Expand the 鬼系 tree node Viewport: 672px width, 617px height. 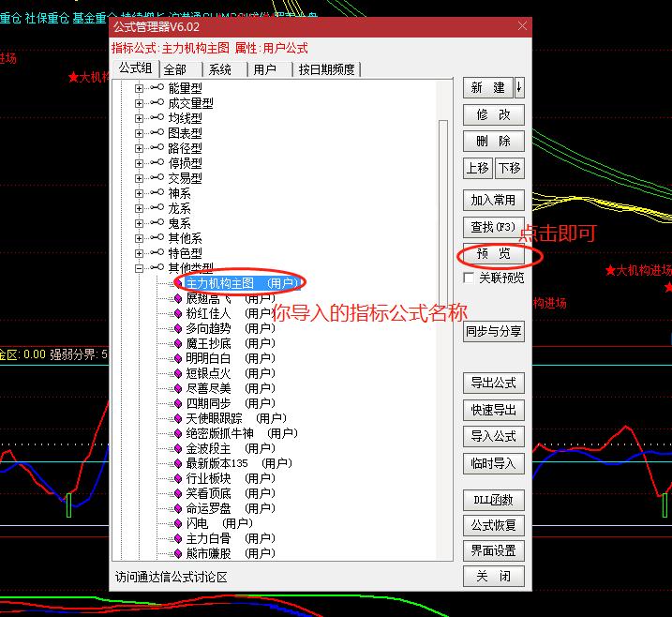tap(139, 223)
